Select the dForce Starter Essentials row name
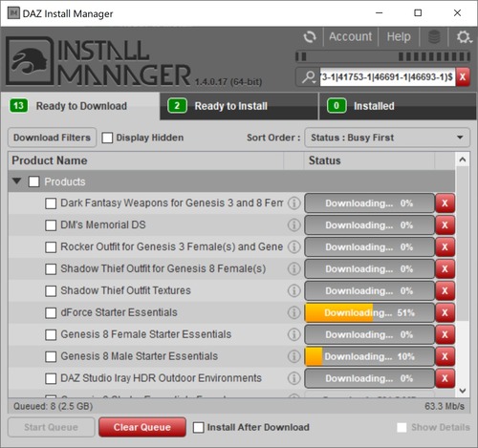Image resolution: width=478 pixels, height=448 pixels. (x=119, y=312)
